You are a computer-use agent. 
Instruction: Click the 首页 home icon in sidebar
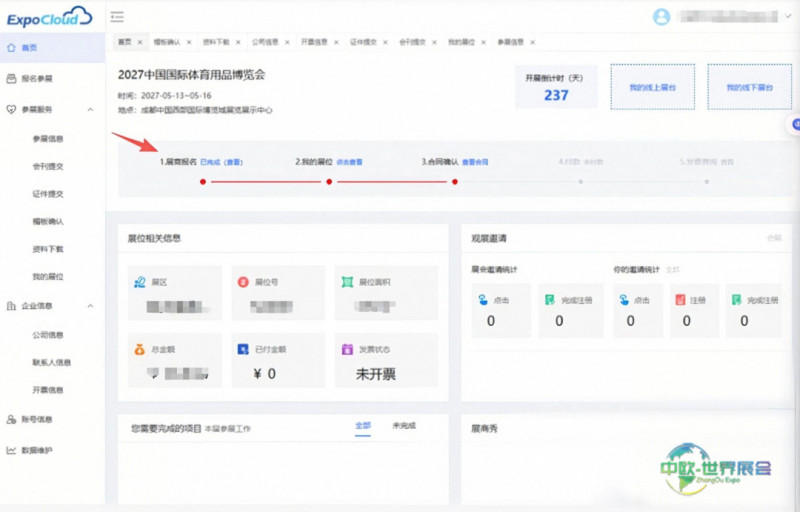click(x=11, y=47)
